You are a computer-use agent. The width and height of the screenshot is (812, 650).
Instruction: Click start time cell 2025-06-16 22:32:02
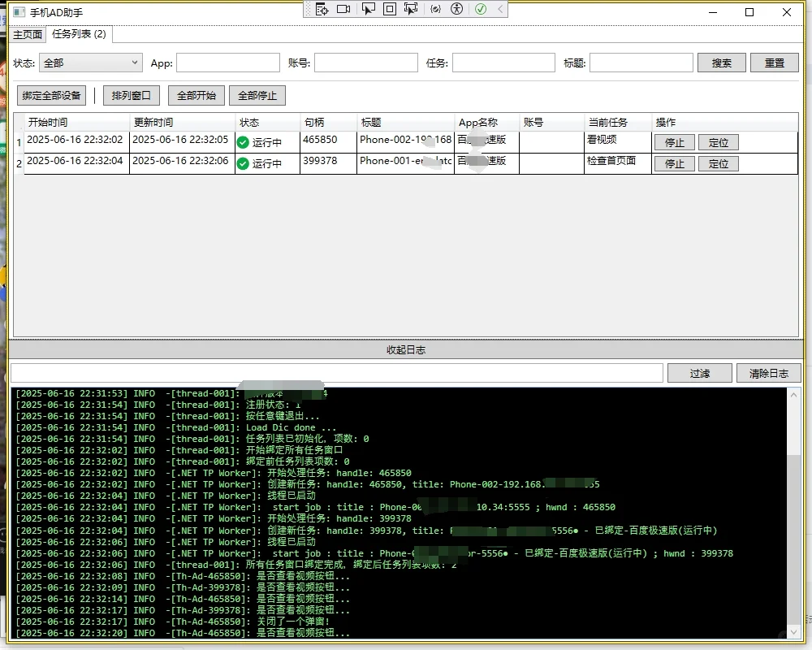[76, 142]
